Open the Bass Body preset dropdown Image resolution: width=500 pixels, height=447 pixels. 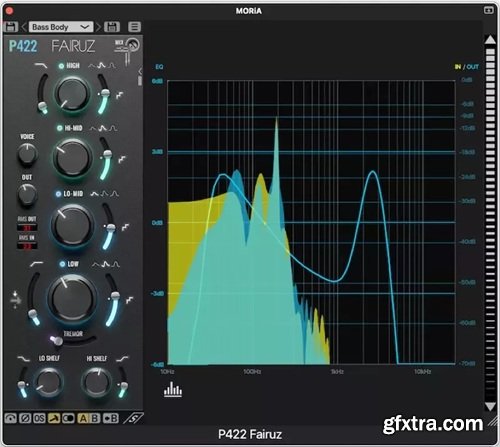(x=61, y=27)
